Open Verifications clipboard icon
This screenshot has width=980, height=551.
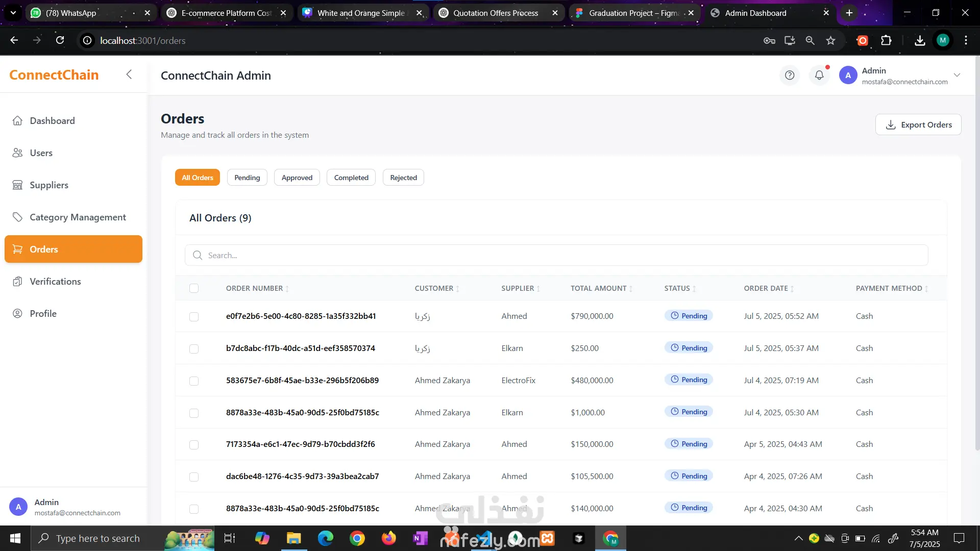coord(17,282)
